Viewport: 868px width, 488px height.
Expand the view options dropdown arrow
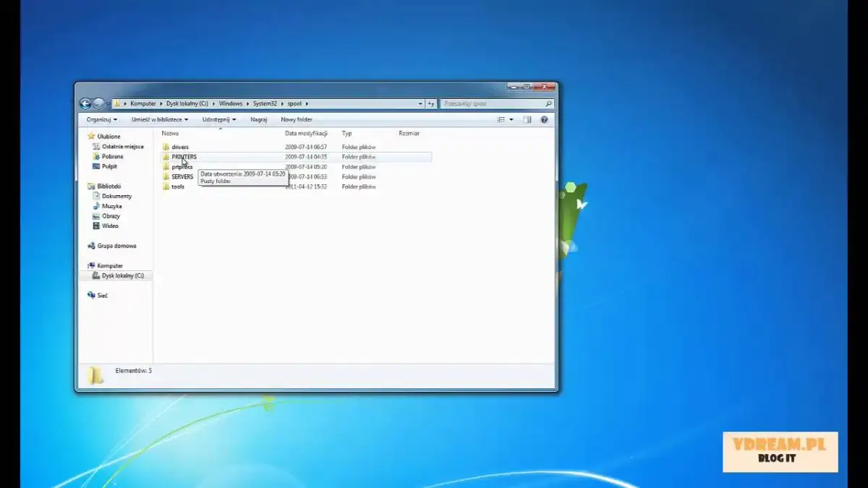click(511, 120)
